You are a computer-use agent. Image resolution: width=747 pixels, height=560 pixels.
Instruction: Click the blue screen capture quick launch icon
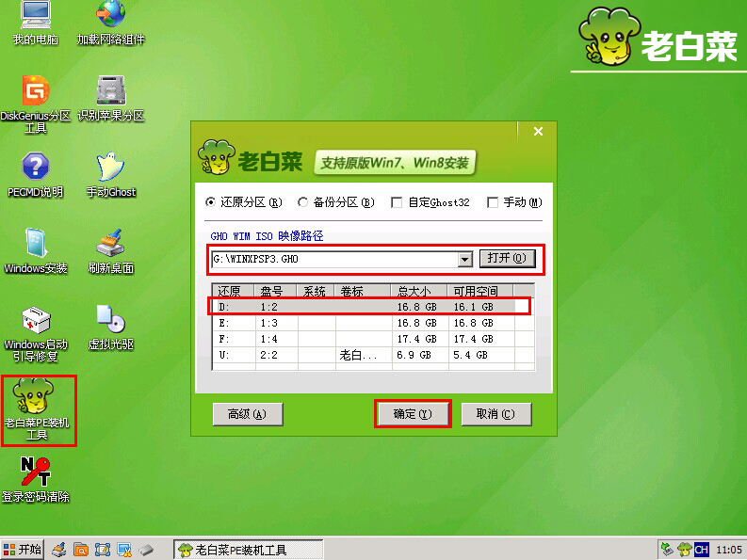[103, 550]
